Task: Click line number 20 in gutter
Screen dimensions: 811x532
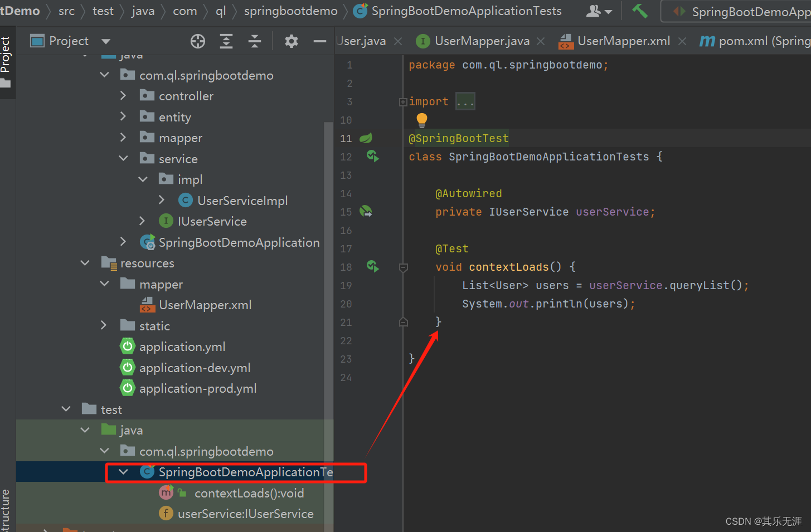Action: pos(346,304)
